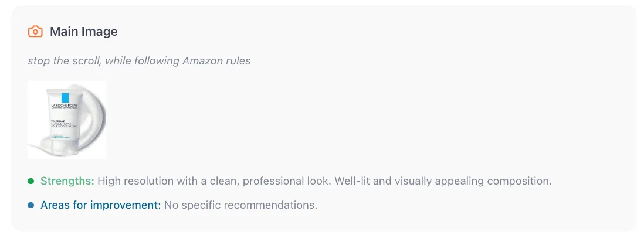
Task: Click the green Strengths bullet dot
Action: coord(31,181)
